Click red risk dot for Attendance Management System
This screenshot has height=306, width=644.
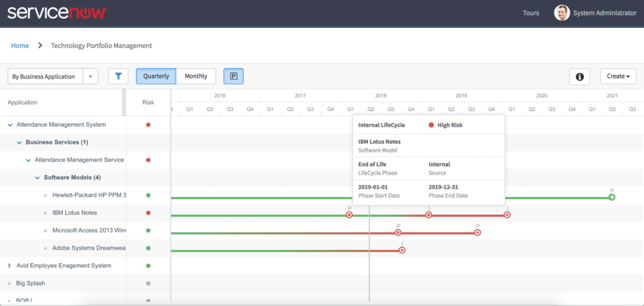(x=148, y=125)
